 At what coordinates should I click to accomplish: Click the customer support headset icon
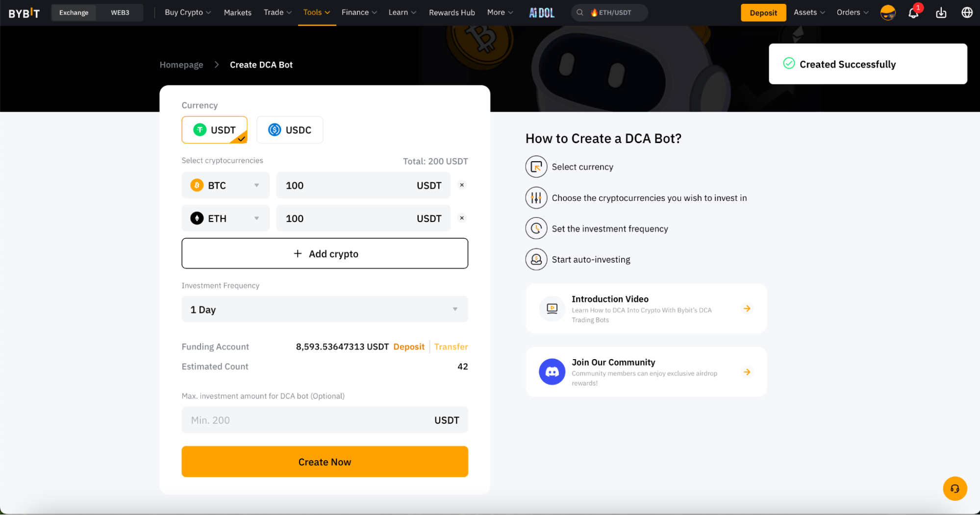pos(955,489)
